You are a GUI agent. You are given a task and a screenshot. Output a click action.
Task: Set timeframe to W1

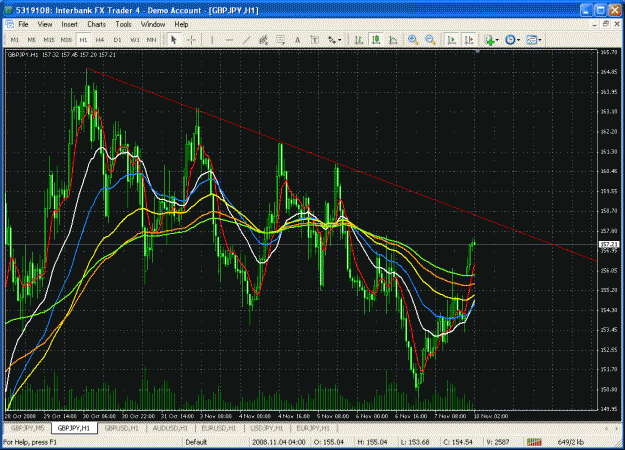(135, 40)
